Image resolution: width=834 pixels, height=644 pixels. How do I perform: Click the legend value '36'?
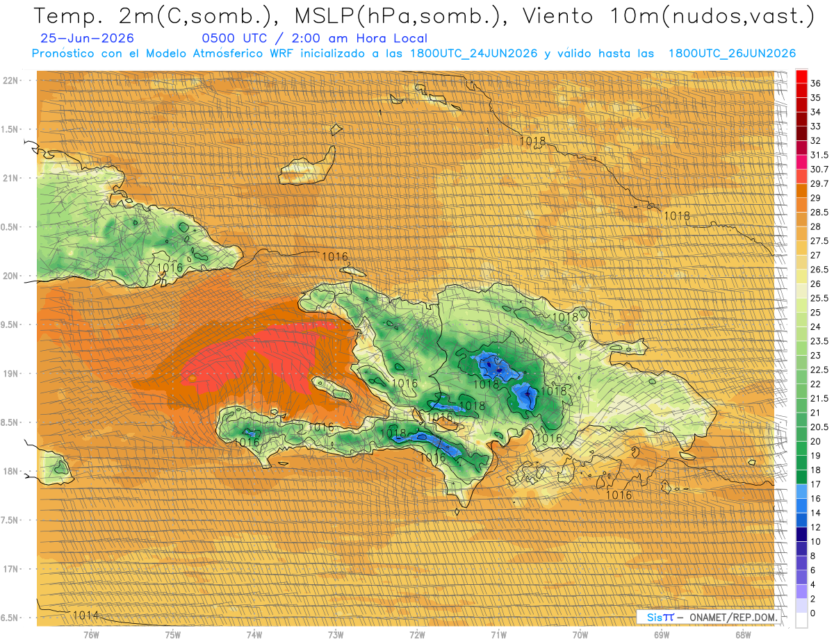pyautogui.click(x=816, y=83)
